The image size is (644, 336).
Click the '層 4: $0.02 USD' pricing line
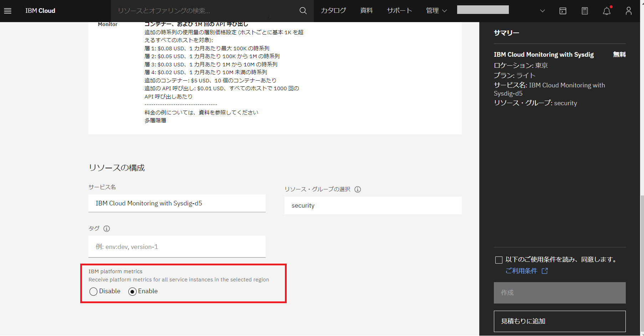click(x=206, y=72)
